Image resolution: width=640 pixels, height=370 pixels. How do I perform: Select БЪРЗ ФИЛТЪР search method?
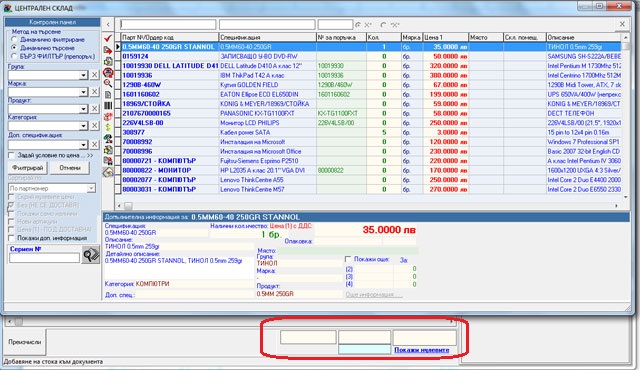click(14, 56)
